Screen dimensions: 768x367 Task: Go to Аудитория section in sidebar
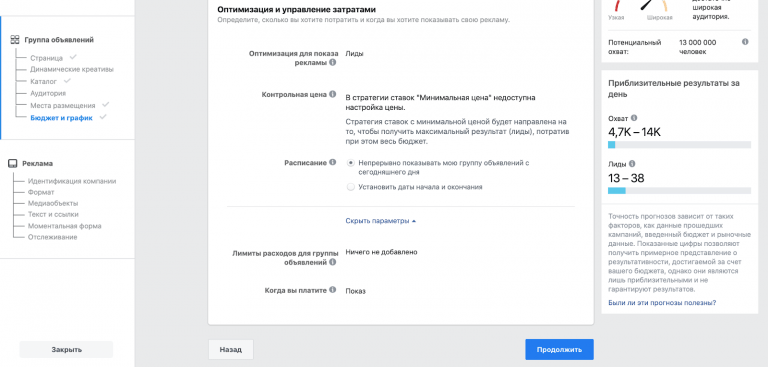click(48, 93)
